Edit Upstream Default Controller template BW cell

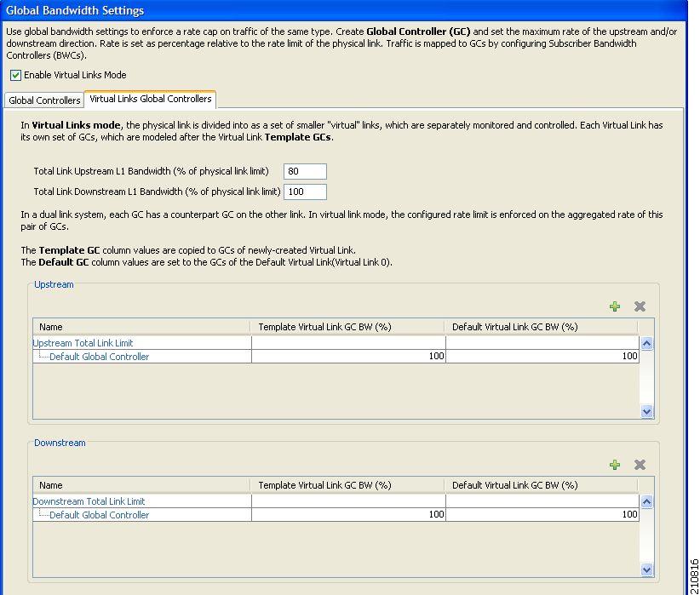pyautogui.click(x=348, y=357)
